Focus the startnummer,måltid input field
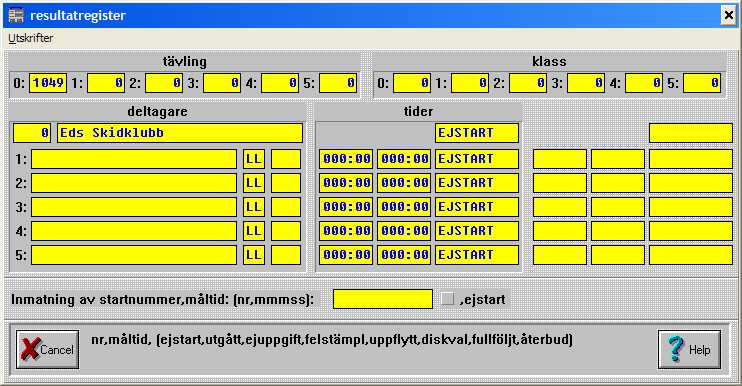 click(383, 299)
